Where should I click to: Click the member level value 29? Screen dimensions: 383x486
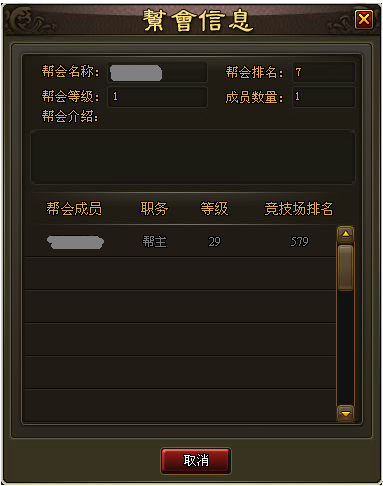(x=214, y=242)
